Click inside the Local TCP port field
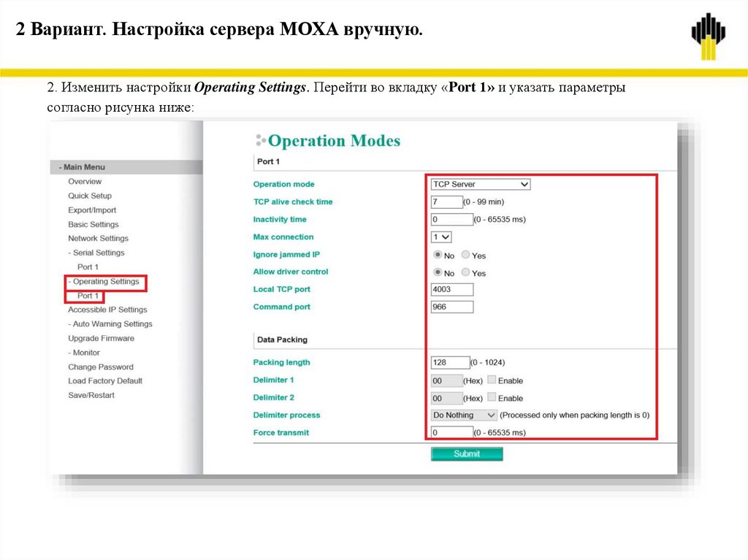The width and height of the screenshot is (748, 560). tap(451, 289)
